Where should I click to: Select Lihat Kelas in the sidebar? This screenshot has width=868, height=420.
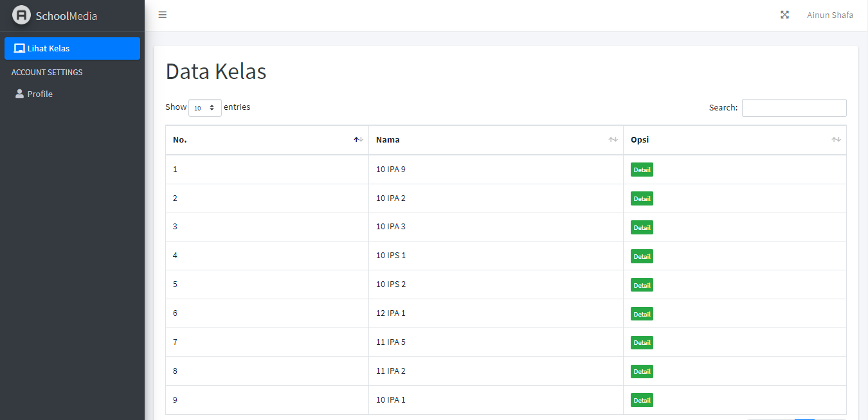tap(48, 48)
